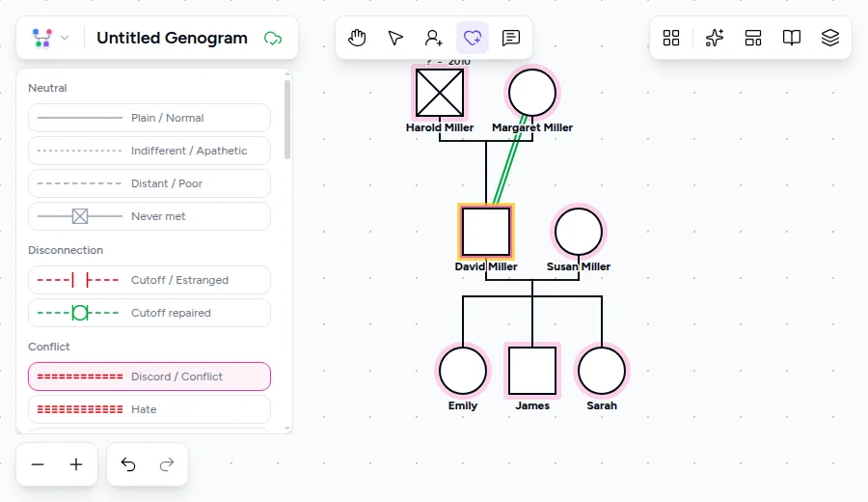
Task: Click the cloud sync status icon
Action: (x=273, y=39)
